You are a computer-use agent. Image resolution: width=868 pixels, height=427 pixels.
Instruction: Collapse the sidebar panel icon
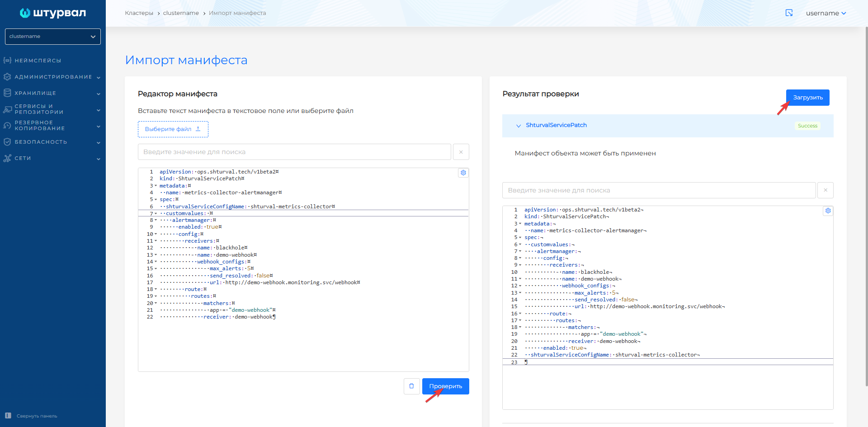[x=8, y=416]
